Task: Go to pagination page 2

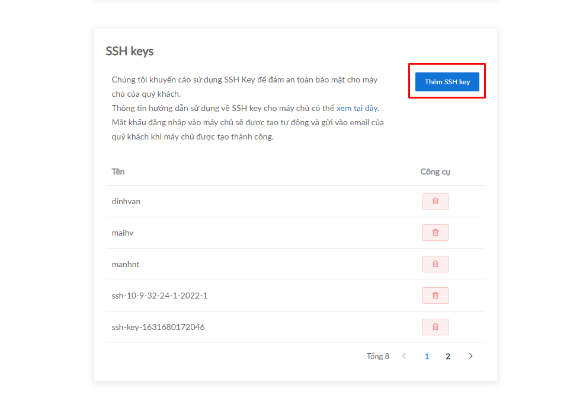Action: [x=448, y=356]
